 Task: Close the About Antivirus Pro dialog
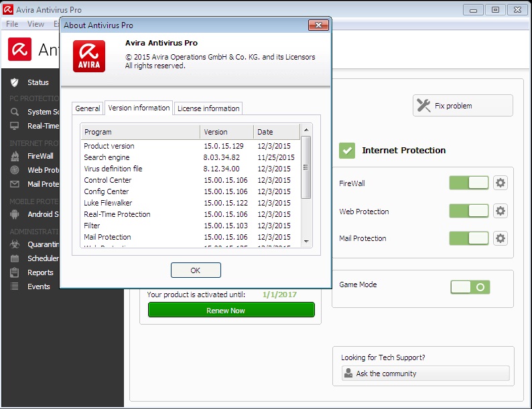click(318, 25)
